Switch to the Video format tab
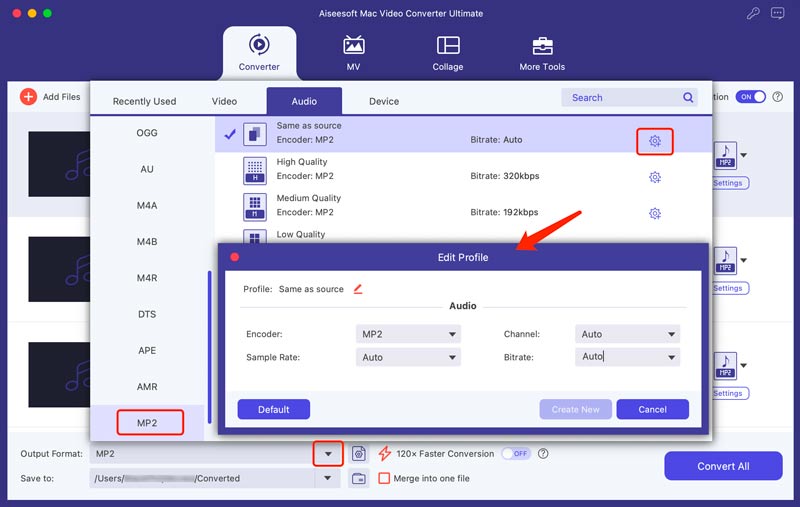Image resolution: width=800 pixels, height=507 pixels. coord(224,101)
